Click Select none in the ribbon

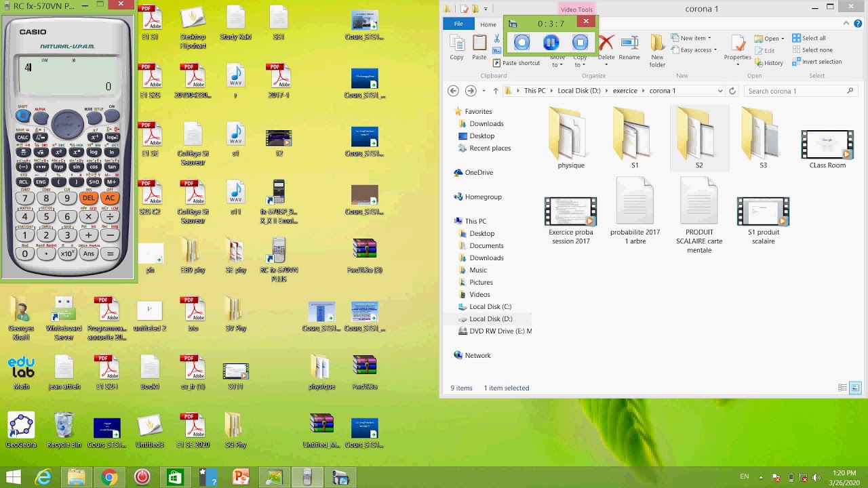812,50
